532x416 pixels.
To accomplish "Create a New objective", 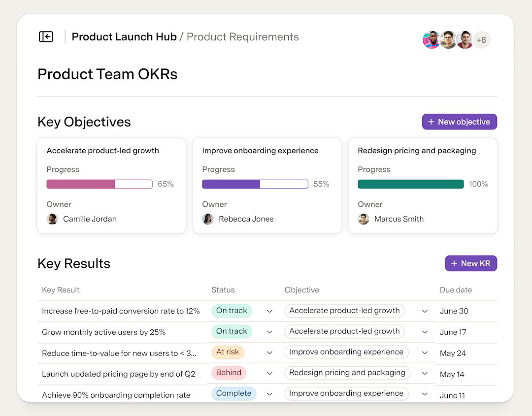I will [460, 122].
